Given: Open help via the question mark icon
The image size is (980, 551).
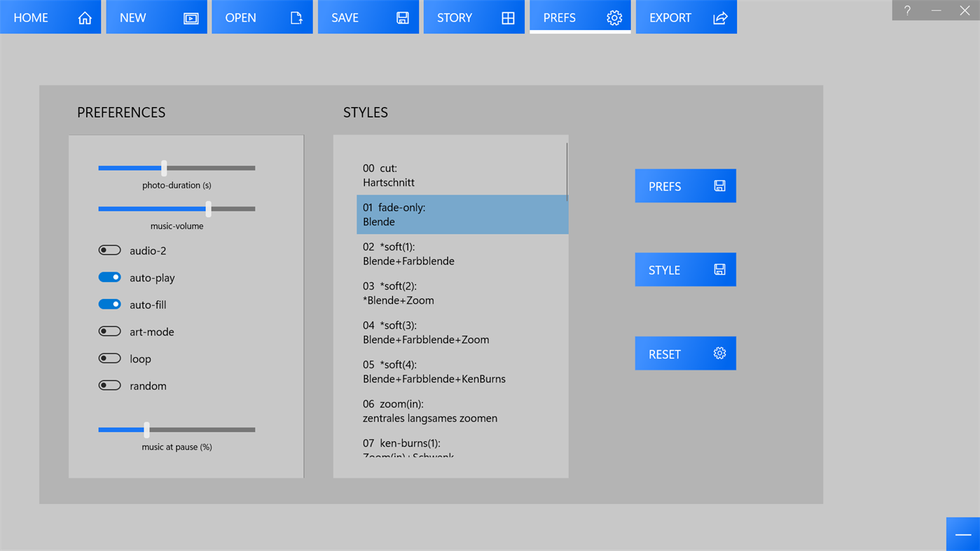Looking at the screenshot, I should pyautogui.click(x=906, y=10).
